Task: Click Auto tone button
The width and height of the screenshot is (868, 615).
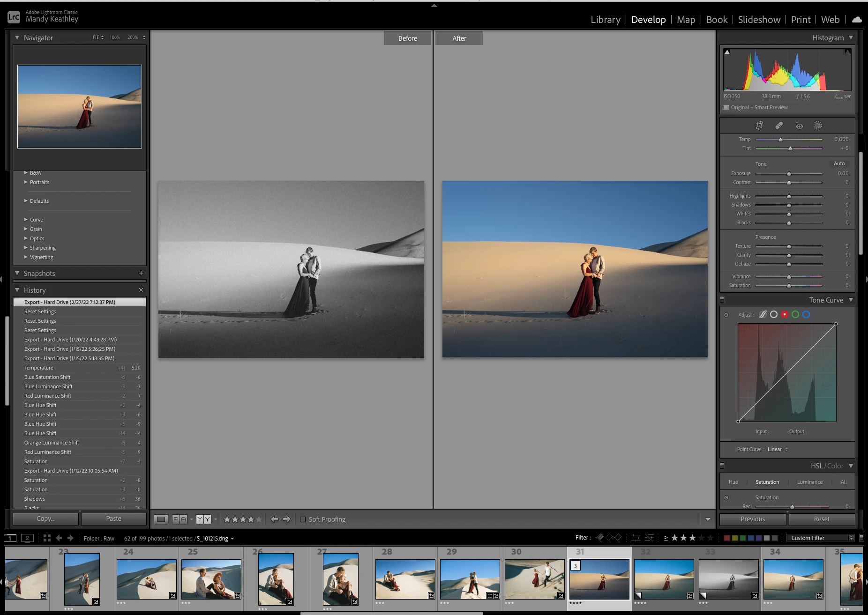Action: [839, 163]
